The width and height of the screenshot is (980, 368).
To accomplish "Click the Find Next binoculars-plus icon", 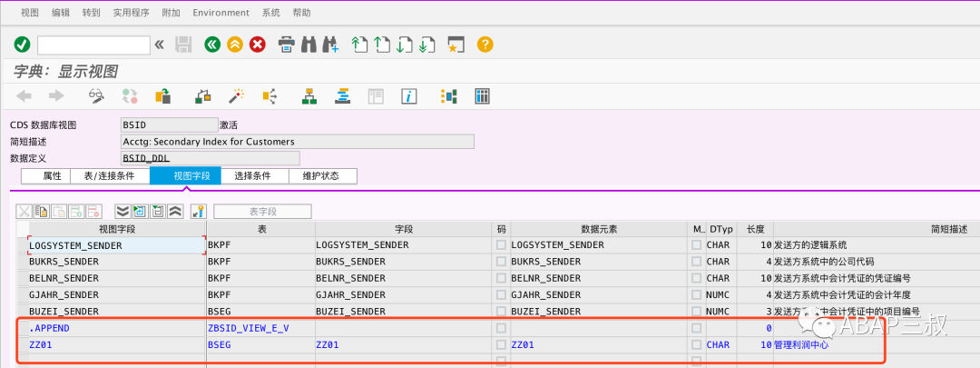I will 330,45.
